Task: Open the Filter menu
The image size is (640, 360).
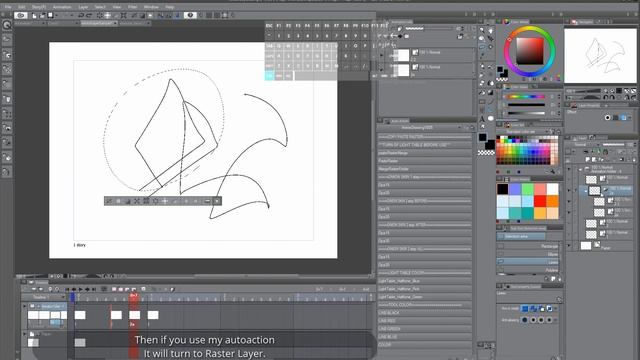Action: [x=132, y=7]
